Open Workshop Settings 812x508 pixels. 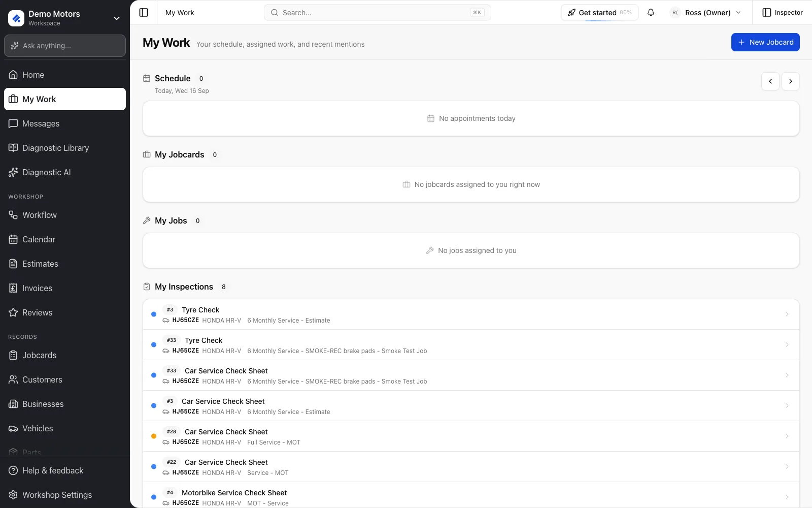click(65, 495)
